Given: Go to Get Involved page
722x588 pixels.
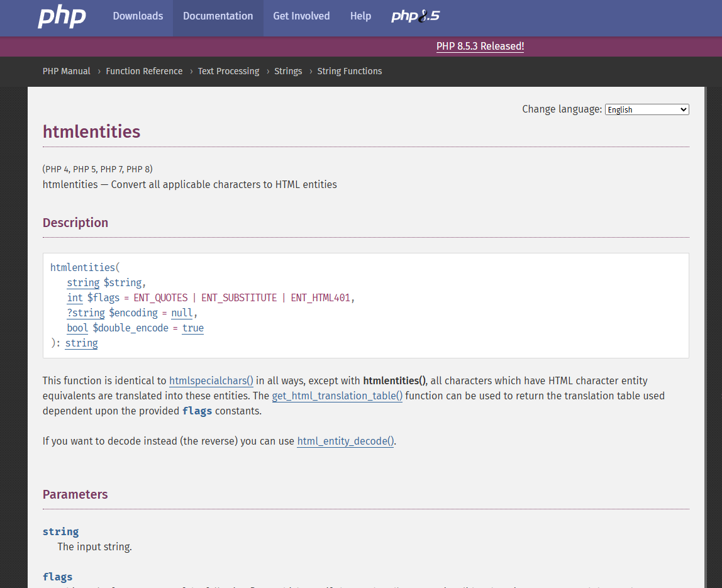Looking at the screenshot, I should click(x=301, y=16).
